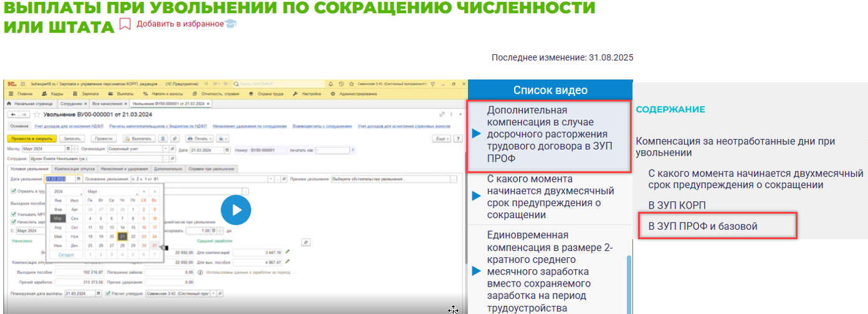This screenshot has width=868, height=314.
Task: Toggle 'Начислить зар…' checkbox
Action: point(13,221)
